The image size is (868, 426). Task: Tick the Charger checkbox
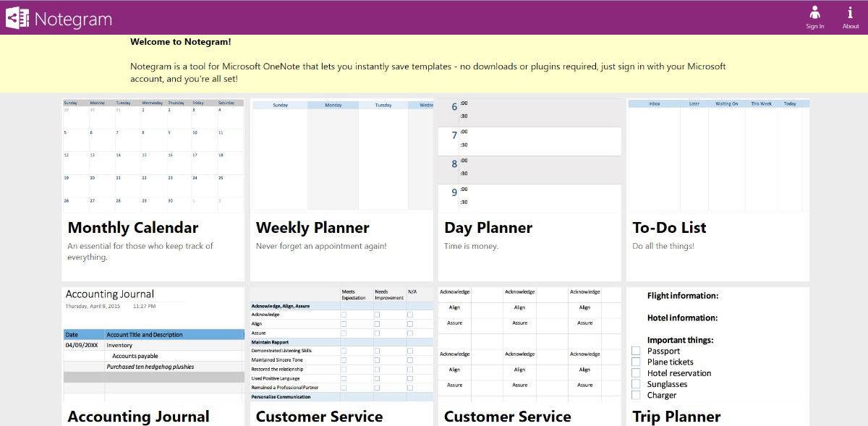point(636,396)
